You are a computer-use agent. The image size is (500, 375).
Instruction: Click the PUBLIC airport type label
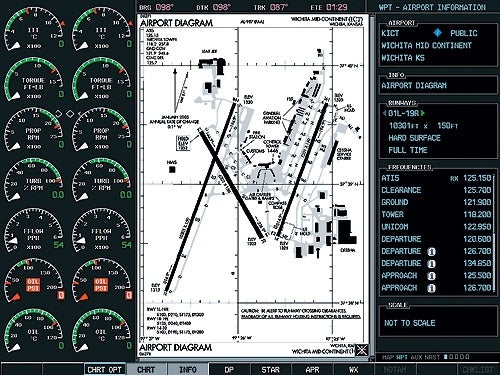click(464, 33)
